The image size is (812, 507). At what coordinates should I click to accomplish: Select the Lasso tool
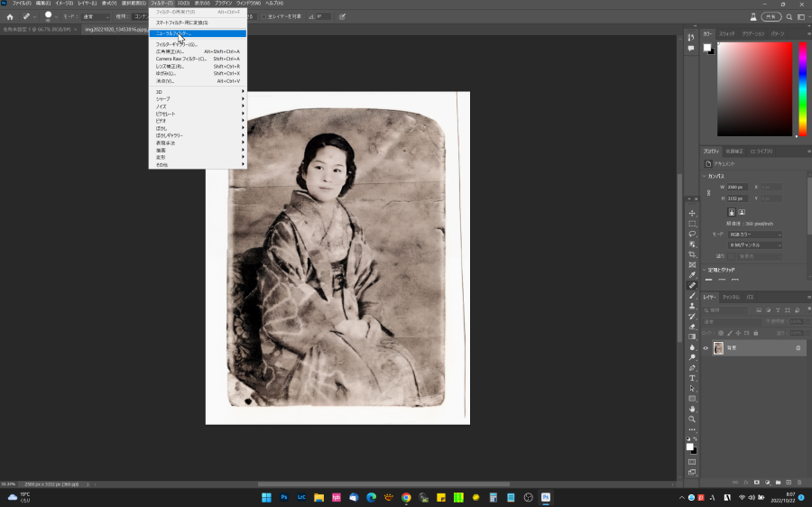click(x=692, y=234)
